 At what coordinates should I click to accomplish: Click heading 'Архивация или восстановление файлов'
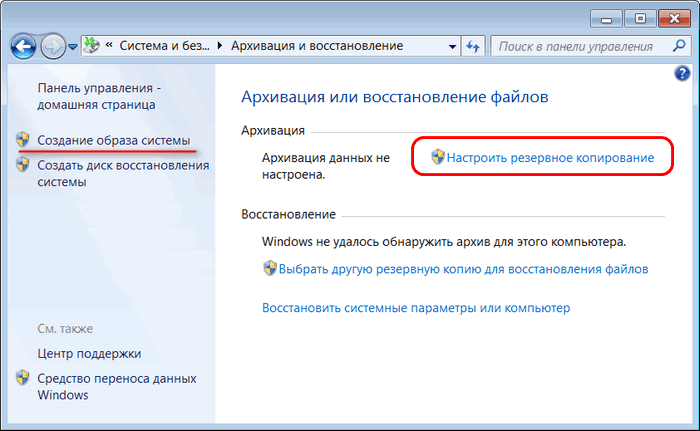pos(395,96)
